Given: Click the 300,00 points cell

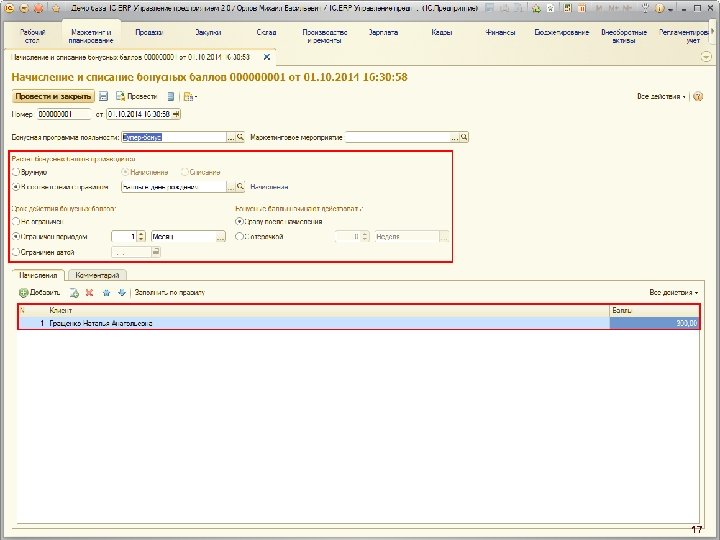Looking at the screenshot, I should click(654, 323).
